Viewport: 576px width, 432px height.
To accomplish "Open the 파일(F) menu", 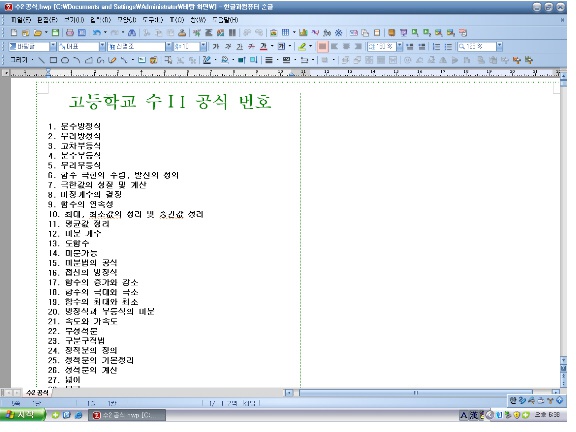I will [x=21, y=19].
